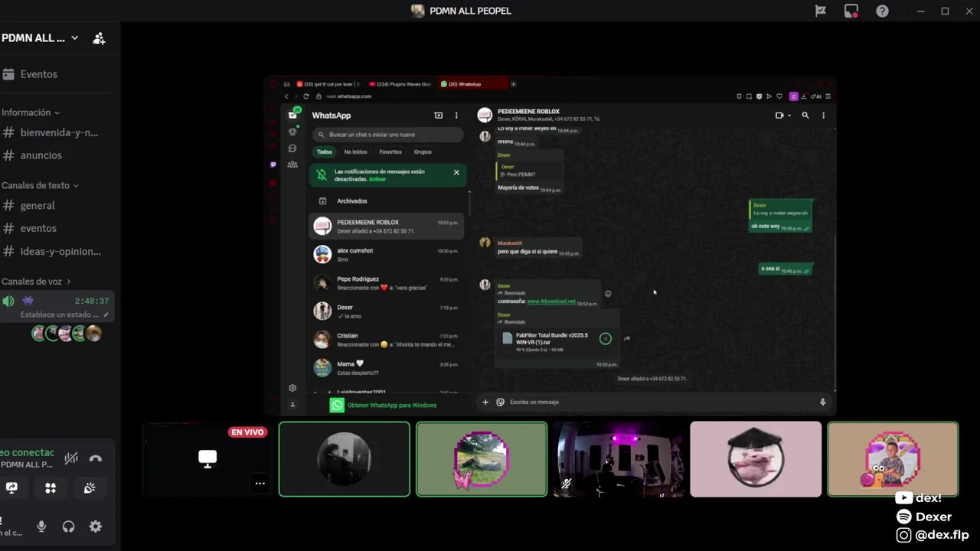Image resolution: width=980 pixels, height=551 pixels.
Task: Open the activities launcher icon
Action: click(x=51, y=487)
